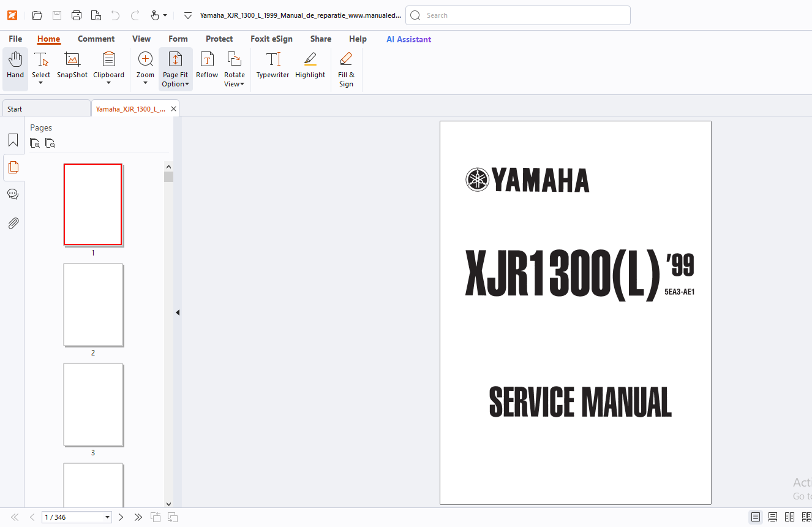
Task: Switch to the Start document tab
Action: [46, 108]
